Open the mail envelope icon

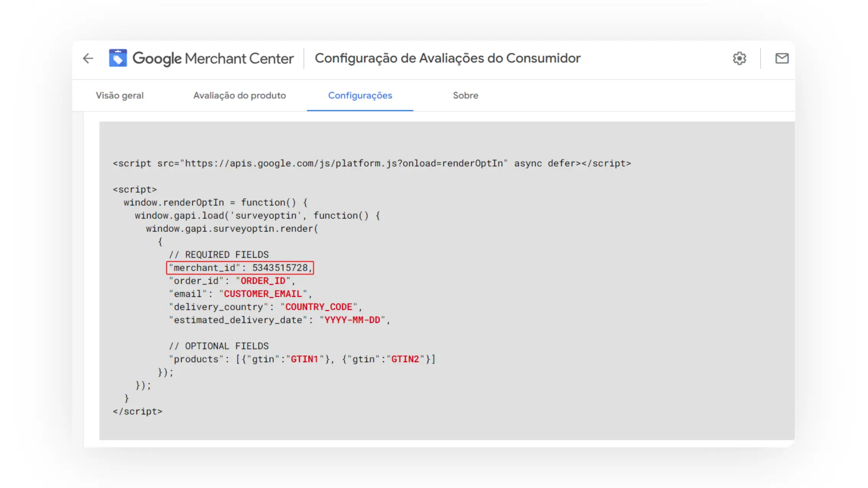(x=782, y=58)
